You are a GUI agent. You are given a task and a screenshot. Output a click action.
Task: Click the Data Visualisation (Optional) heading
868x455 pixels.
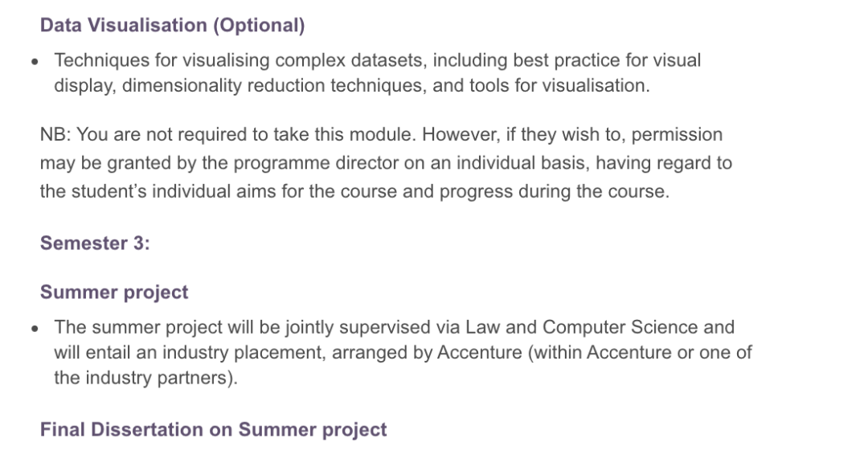[x=172, y=26]
